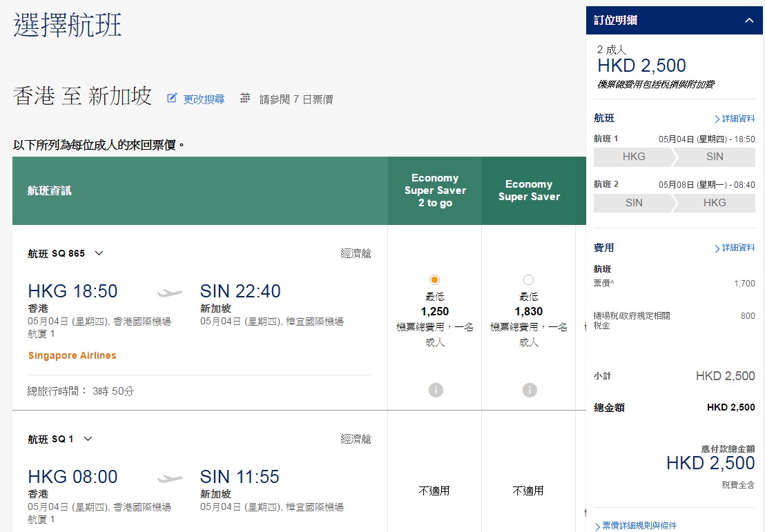Click info icon under the 1,830 fare
This screenshot has width=765, height=532.
[529, 390]
